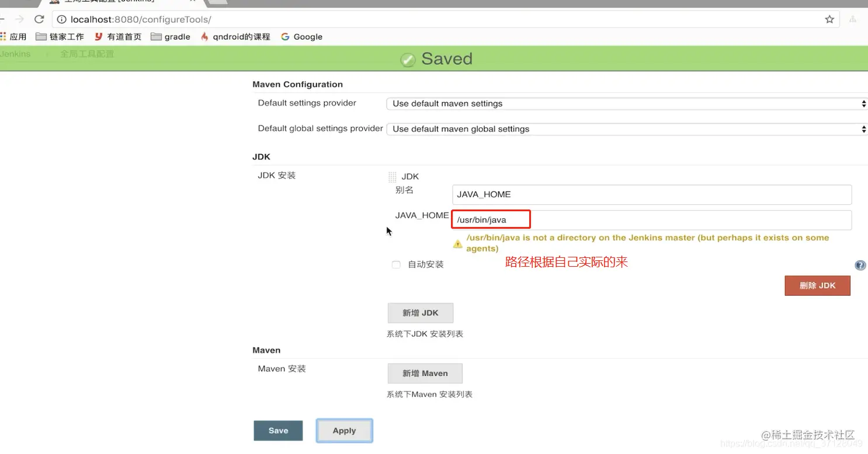
Task: Click the 别名 field containing JAVA_HOME
Action: [x=652, y=194]
